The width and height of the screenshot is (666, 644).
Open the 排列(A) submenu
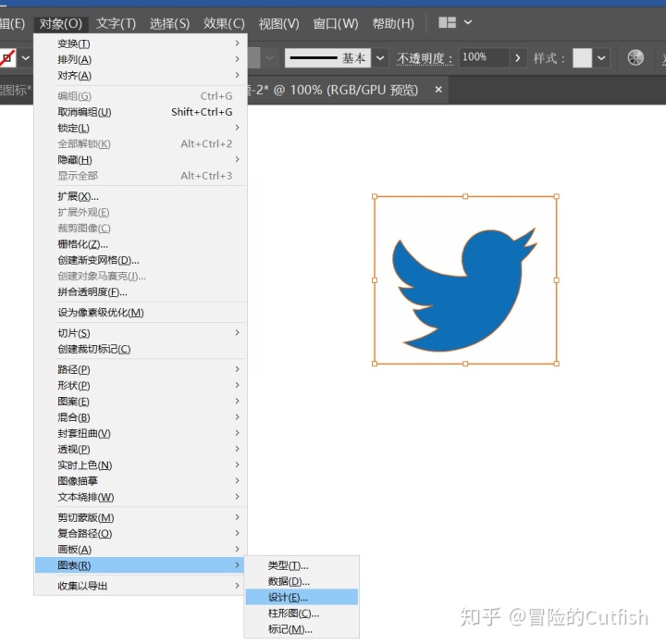141,59
